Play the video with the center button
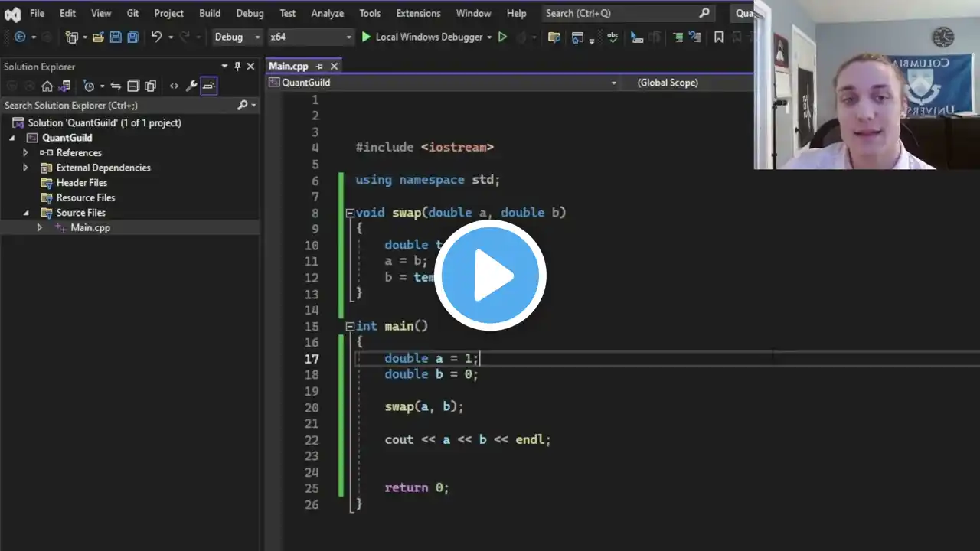 [x=490, y=275]
